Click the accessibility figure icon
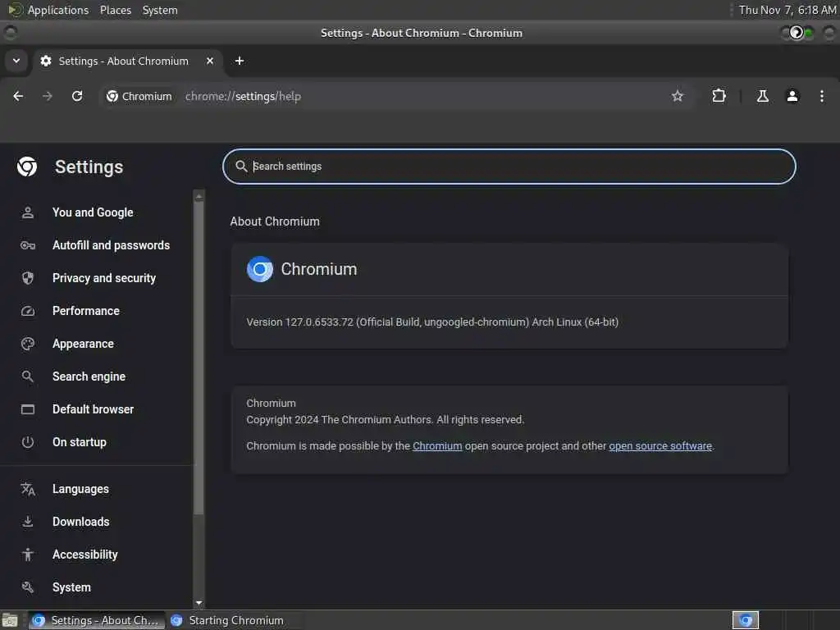Viewport: 840px width, 630px height. coord(28,555)
